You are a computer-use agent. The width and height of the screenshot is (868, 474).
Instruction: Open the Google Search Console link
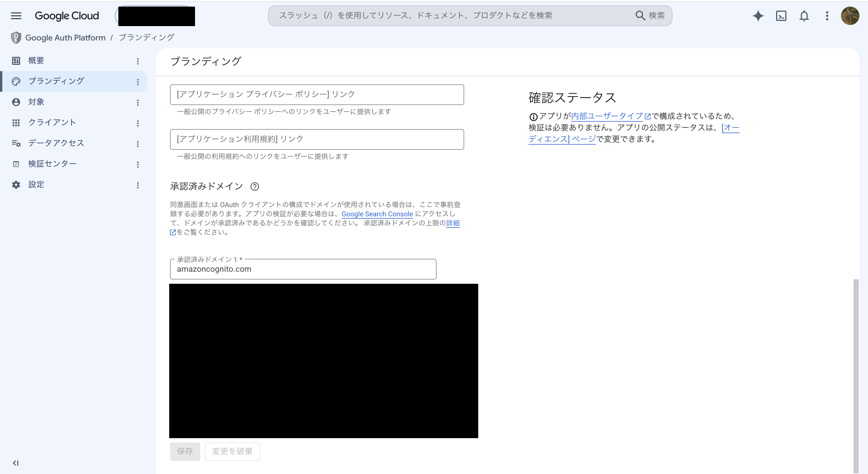coord(377,214)
